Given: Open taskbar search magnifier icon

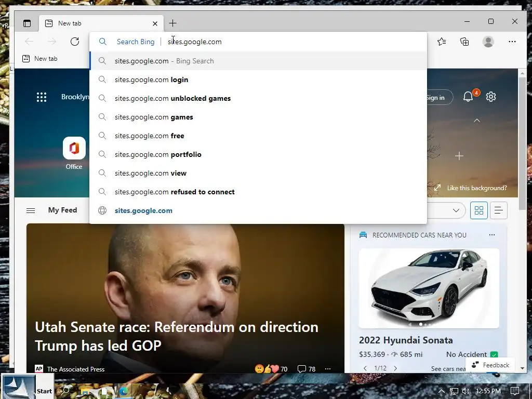Looking at the screenshot, I should click(x=65, y=391).
